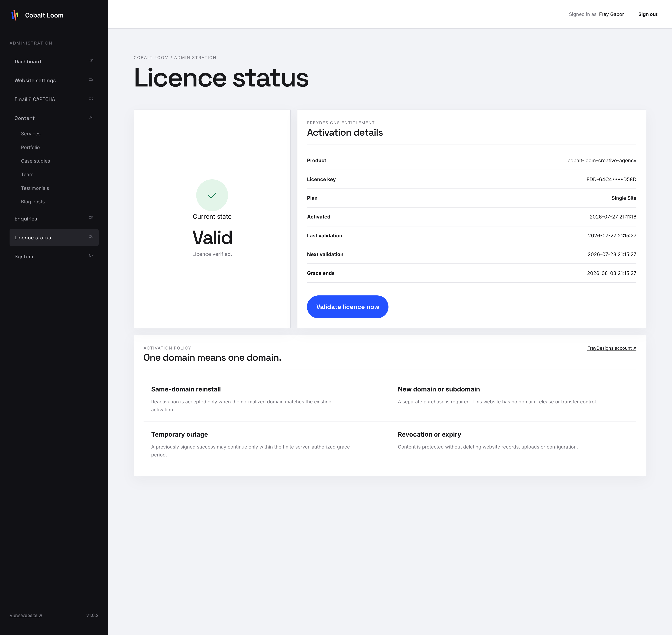Click the Single Site plan value
672x635 pixels.
[x=624, y=198]
